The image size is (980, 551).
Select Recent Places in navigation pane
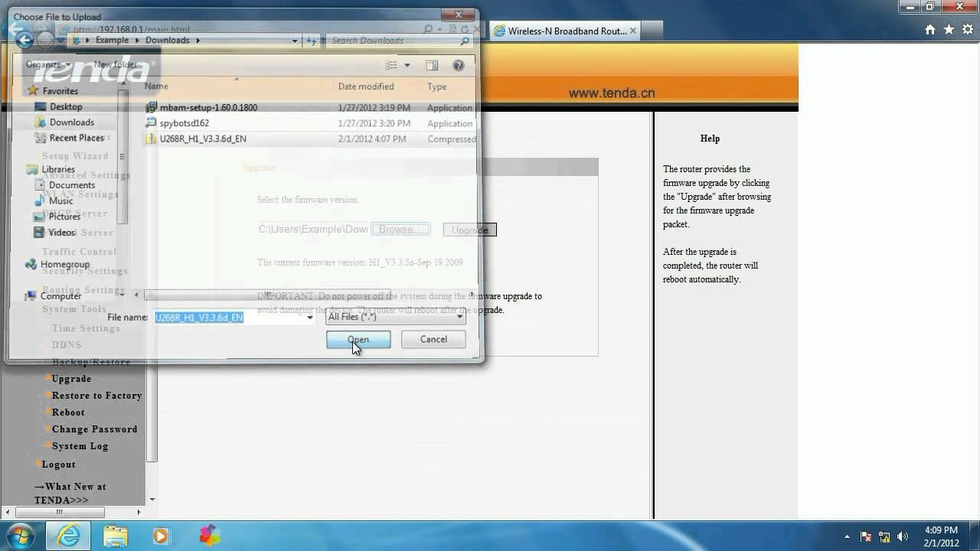pos(77,139)
